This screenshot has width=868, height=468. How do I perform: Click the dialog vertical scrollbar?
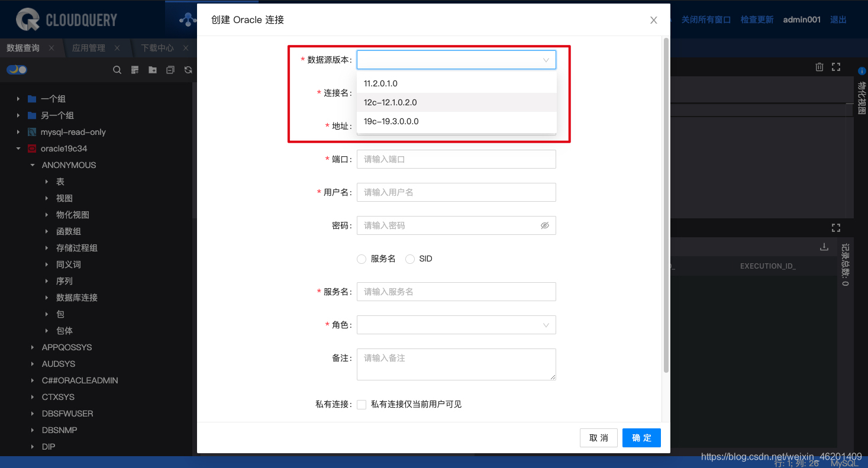666,205
